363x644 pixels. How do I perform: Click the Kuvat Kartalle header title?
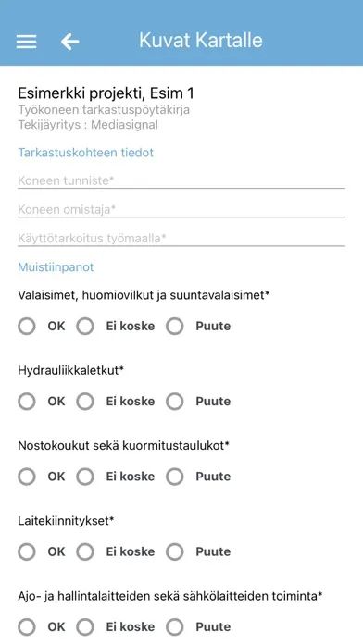(x=201, y=41)
